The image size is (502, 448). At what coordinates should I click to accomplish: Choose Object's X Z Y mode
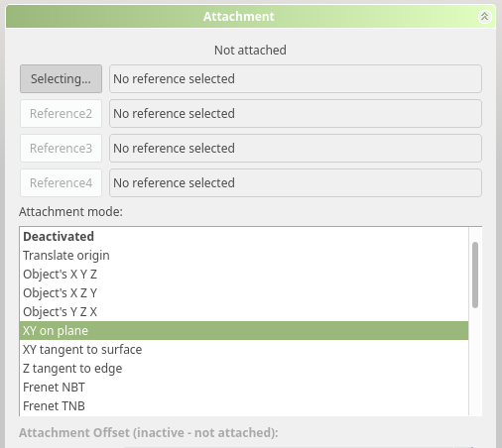coord(244,293)
